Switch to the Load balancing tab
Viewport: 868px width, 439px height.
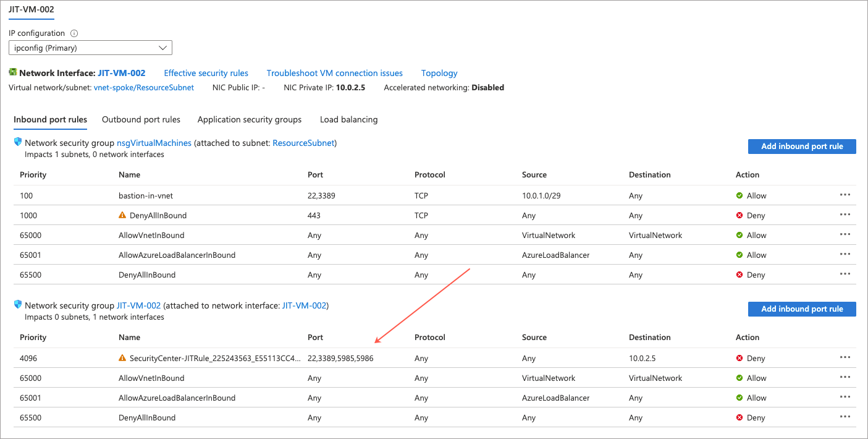[x=348, y=119]
